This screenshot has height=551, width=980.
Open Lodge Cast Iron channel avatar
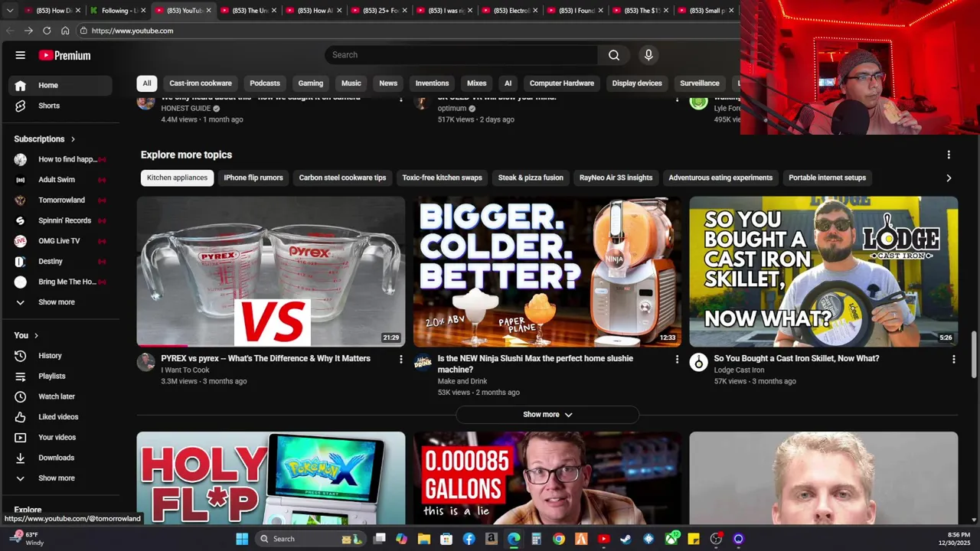tap(698, 362)
